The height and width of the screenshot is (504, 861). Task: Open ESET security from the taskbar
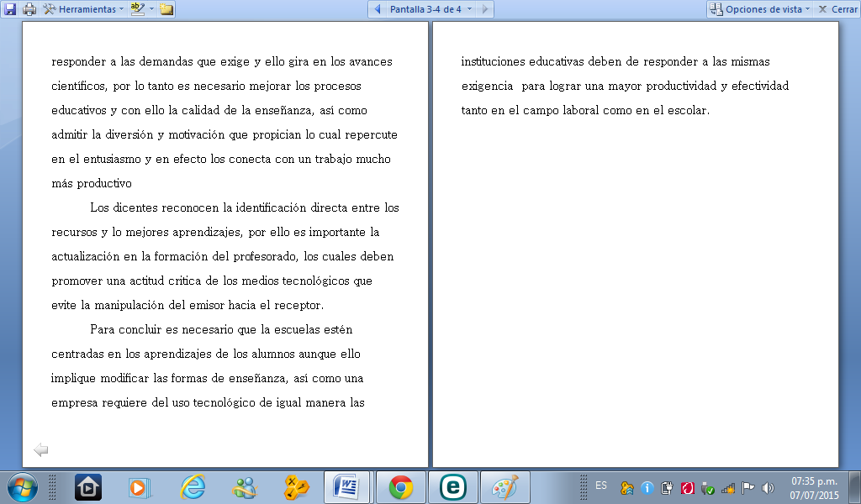[453, 487]
